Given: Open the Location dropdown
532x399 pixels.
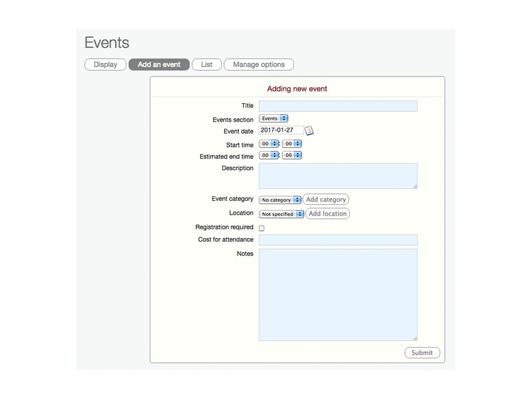Looking at the screenshot, I should pos(281,214).
